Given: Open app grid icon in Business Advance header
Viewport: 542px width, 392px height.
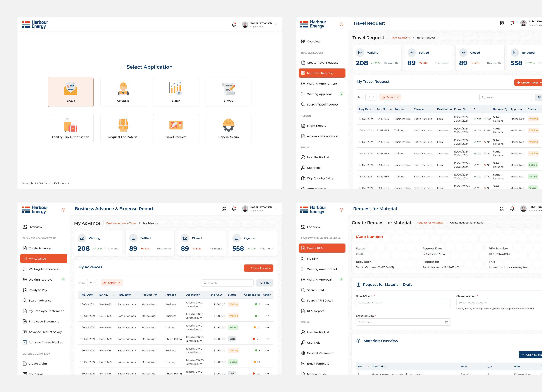Looking at the screenshot, I should 224,209.
